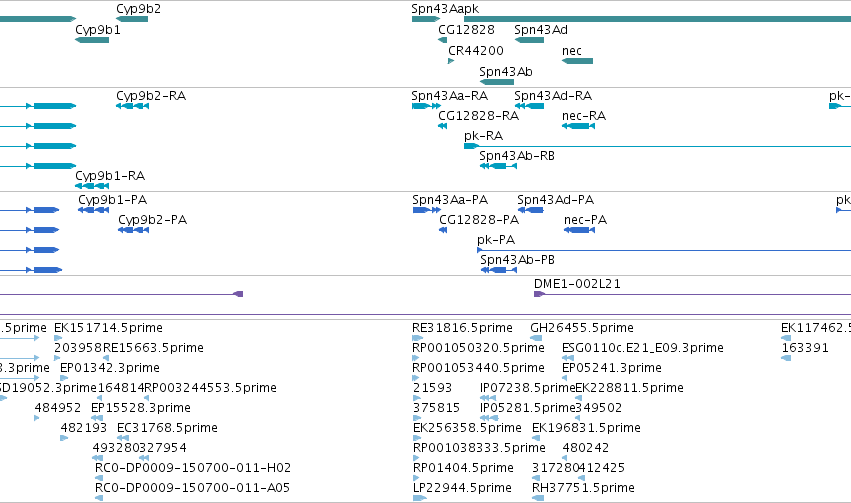Image resolution: width=851 pixels, height=503 pixels.
Task: Click the Cyp9b1 gene label
Action: pyautogui.click(x=98, y=30)
